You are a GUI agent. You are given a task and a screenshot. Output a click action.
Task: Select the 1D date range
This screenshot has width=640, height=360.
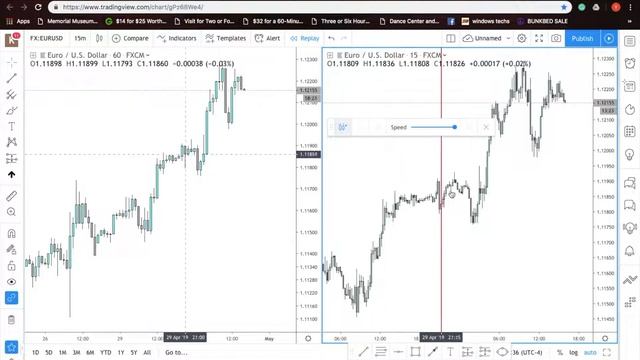36,352
